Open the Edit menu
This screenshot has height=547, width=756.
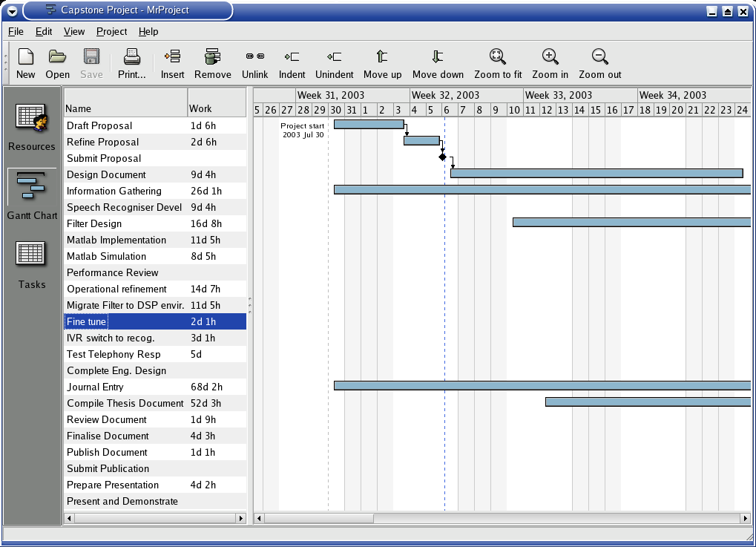tap(44, 31)
